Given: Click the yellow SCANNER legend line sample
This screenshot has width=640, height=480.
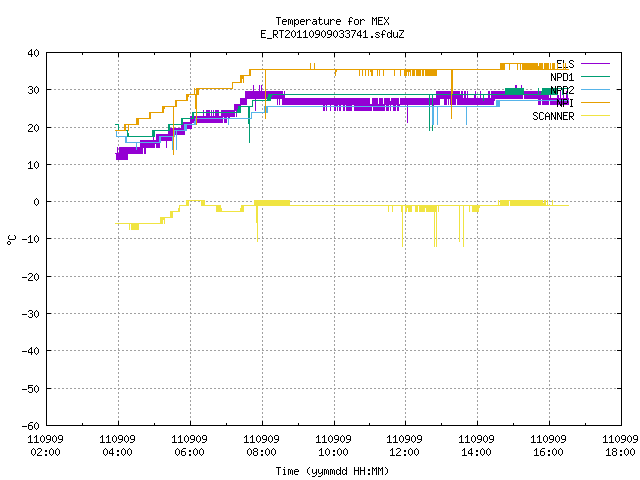Looking at the screenshot, I should point(595,116).
